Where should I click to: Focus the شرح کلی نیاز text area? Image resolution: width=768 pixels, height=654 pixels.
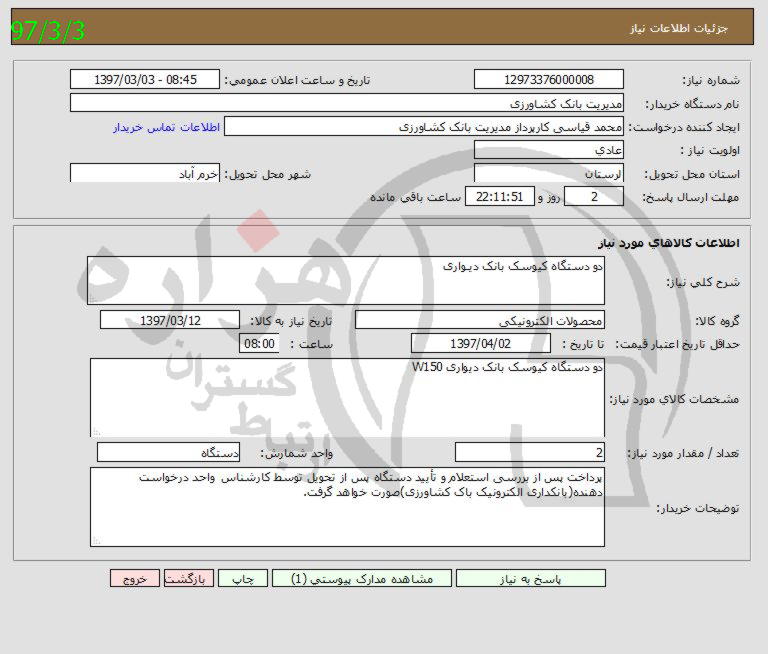tap(346, 281)
